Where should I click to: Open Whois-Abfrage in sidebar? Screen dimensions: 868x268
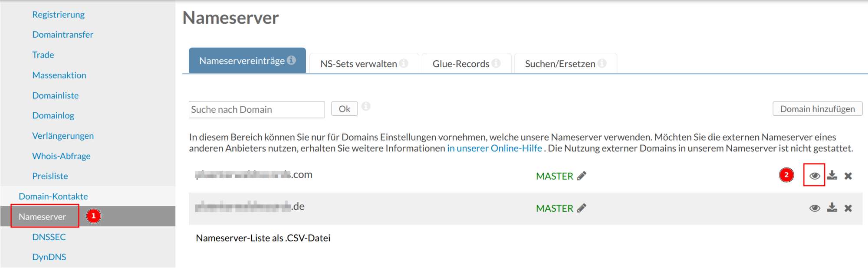[x=61, y=156]
